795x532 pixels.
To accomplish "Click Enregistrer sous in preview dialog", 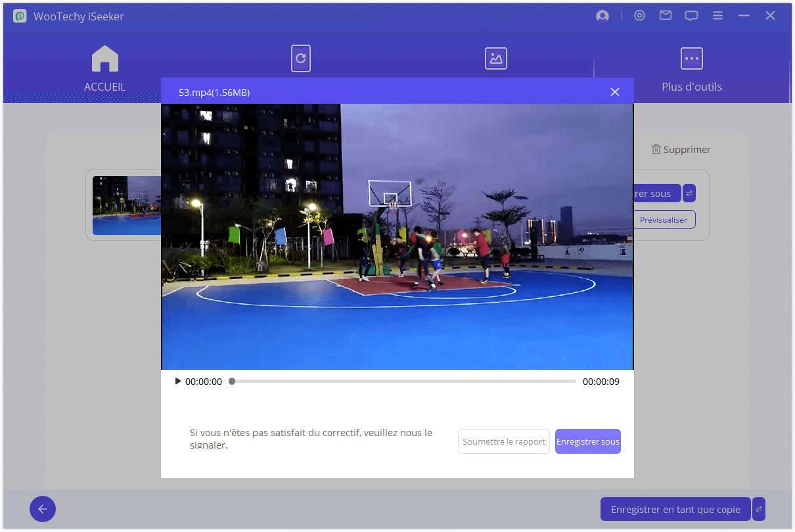I will [587, 442].
